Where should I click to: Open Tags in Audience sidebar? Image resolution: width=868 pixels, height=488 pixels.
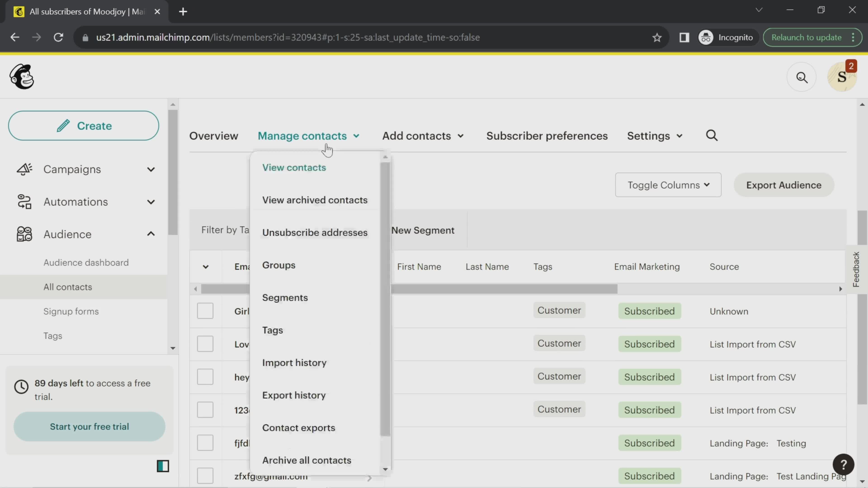click(53, 336)
